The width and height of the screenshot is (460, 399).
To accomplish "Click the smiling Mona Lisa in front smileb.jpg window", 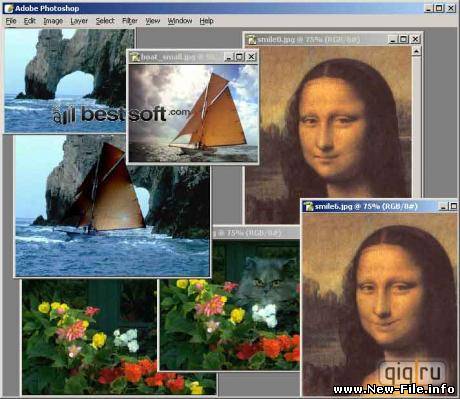I will click(x=380, y=304).
